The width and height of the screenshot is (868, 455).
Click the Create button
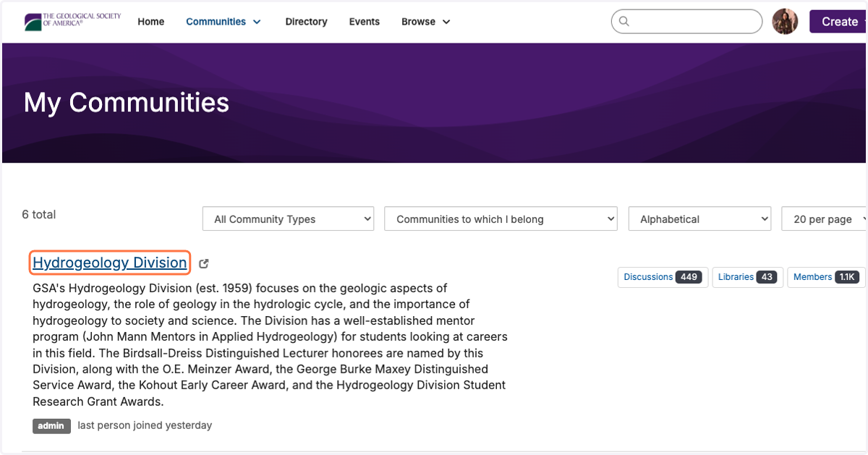[x=839, y=22]
